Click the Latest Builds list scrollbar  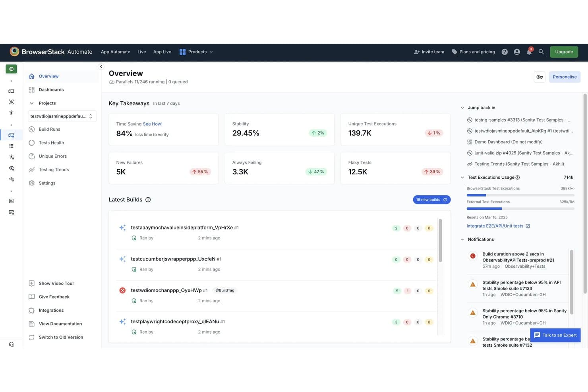point(440,240)
